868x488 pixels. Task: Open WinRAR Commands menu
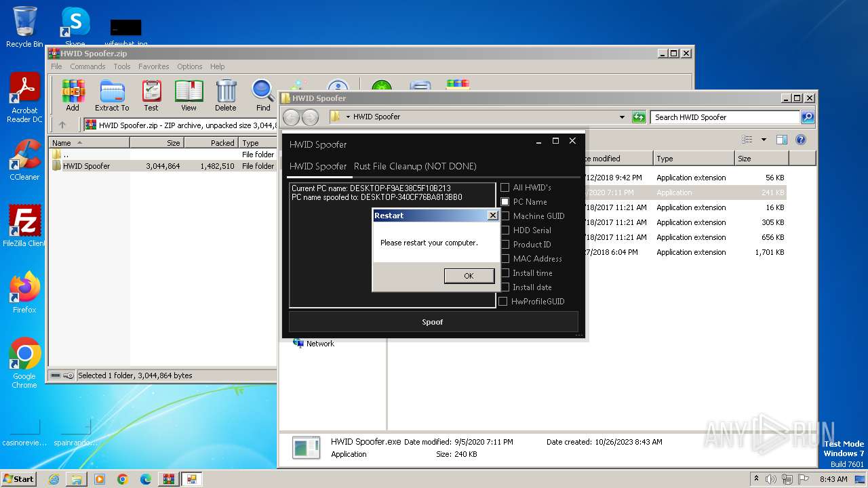pos(87,66)
